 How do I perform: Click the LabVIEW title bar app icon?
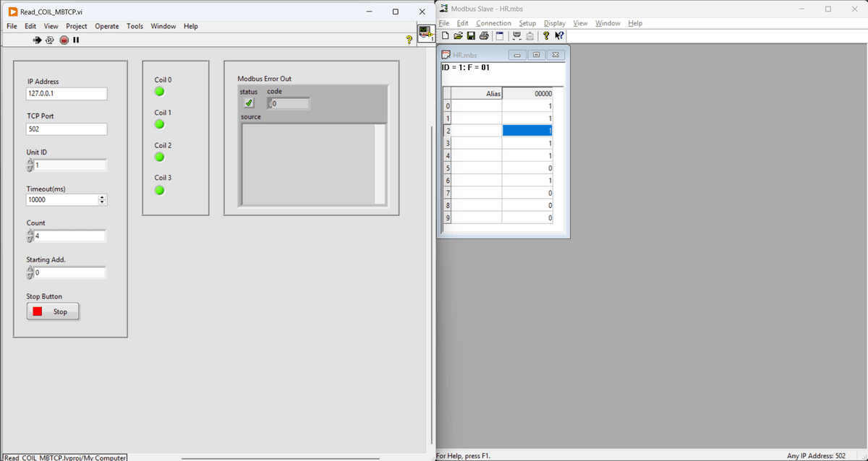(13, 12)
